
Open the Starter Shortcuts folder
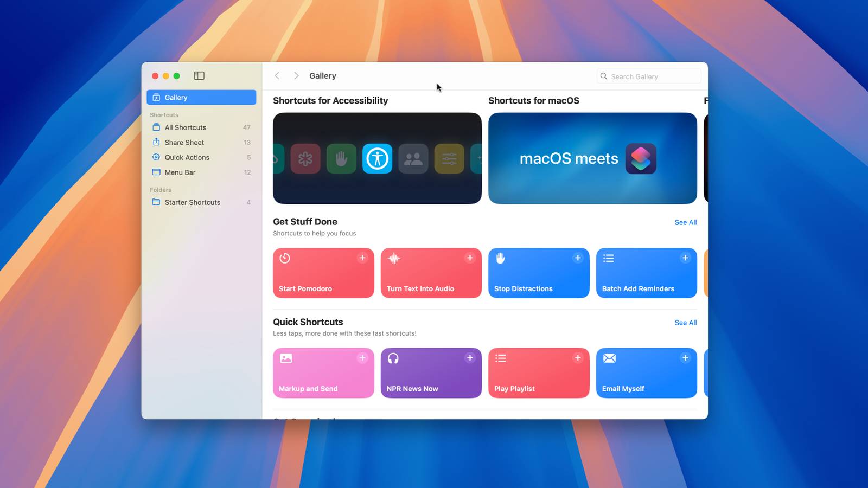(x=193, y=202)
